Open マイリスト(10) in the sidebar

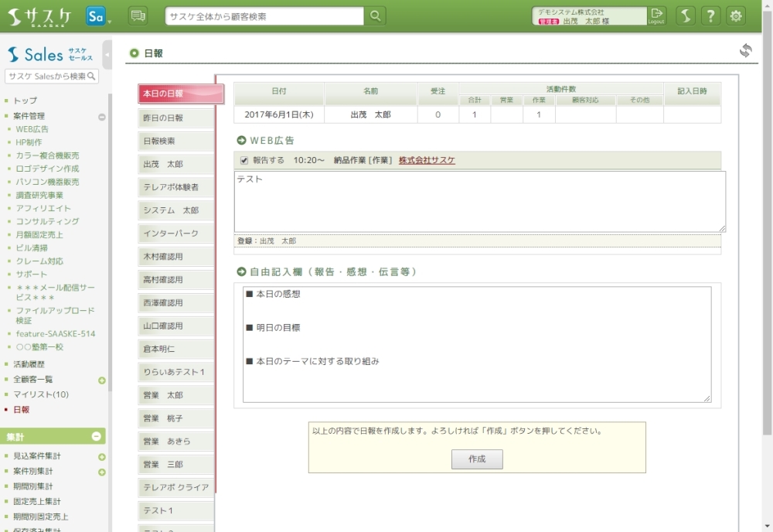[x=40, y=394]
